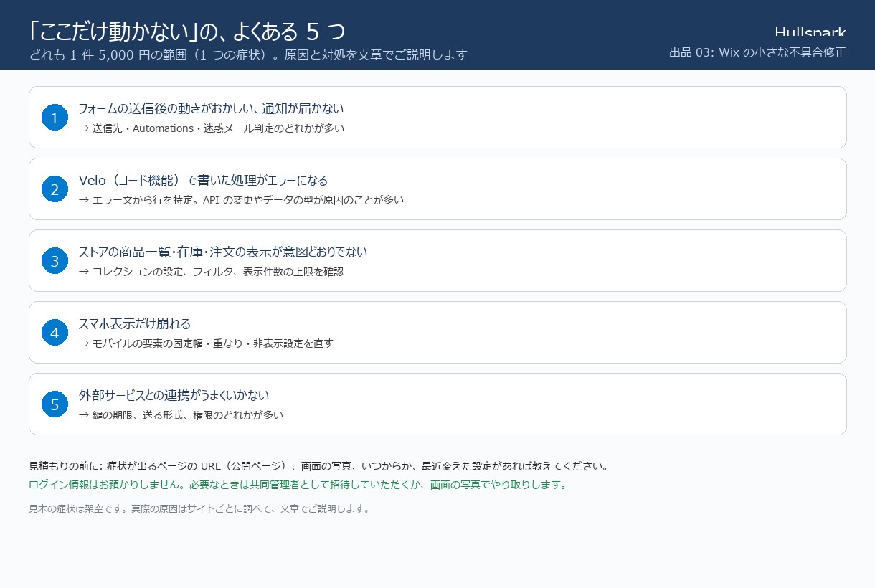The width and height of the screenshot is (875, 588).
Task: Click the title 外部サービスとの連携がうまくいかない
Action: pyautogui.click(x=174, y=395)
